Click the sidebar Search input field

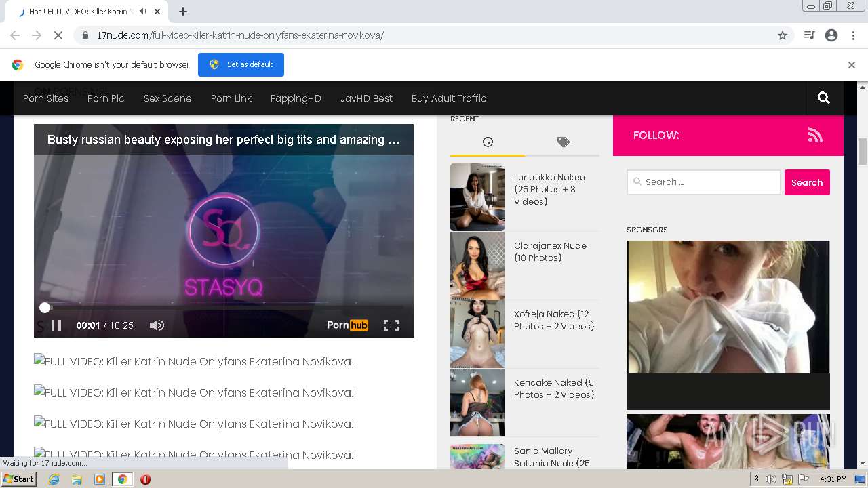tap(704, 182)
